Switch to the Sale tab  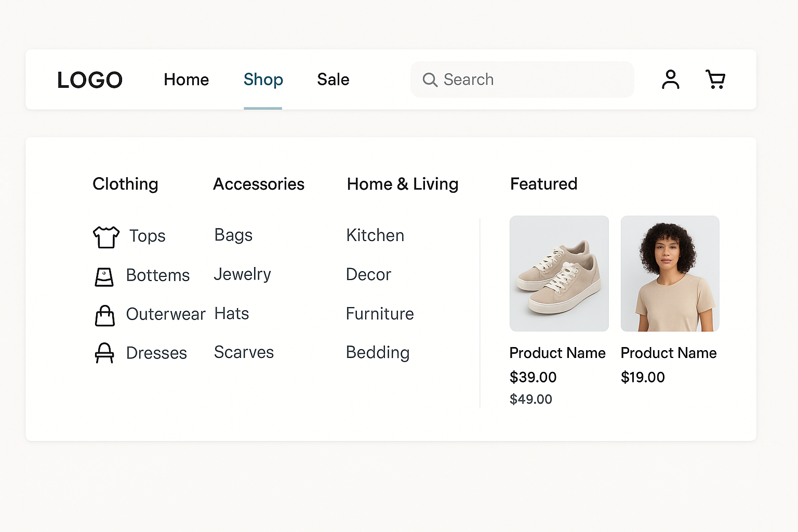click(333, 79)
